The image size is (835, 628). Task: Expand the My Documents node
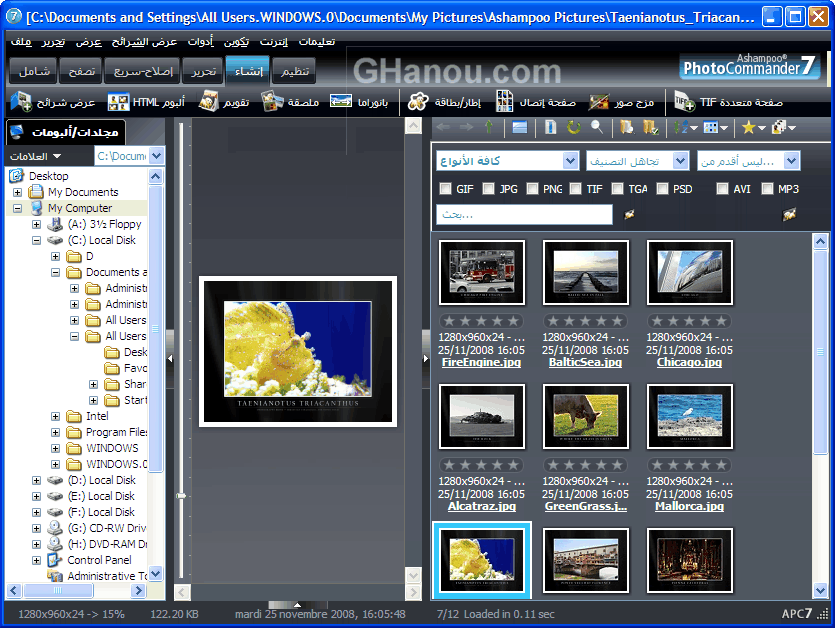18,192
